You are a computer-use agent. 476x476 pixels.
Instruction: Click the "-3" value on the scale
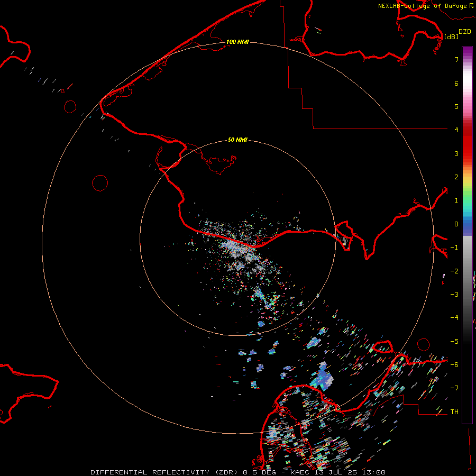click(454, 295)
